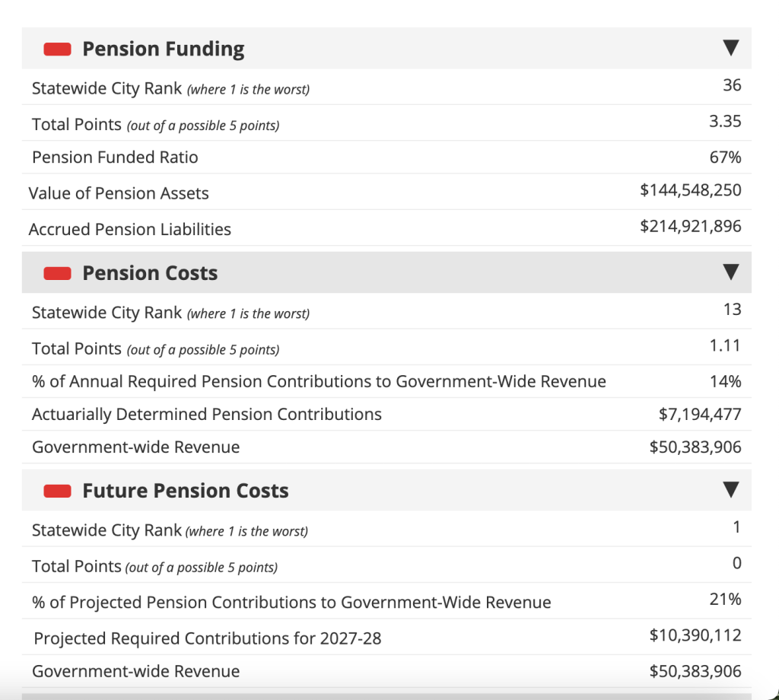Click red indicator beside Future Pension Costs
The width and height of the screenshot is (779, 700).
58,491
